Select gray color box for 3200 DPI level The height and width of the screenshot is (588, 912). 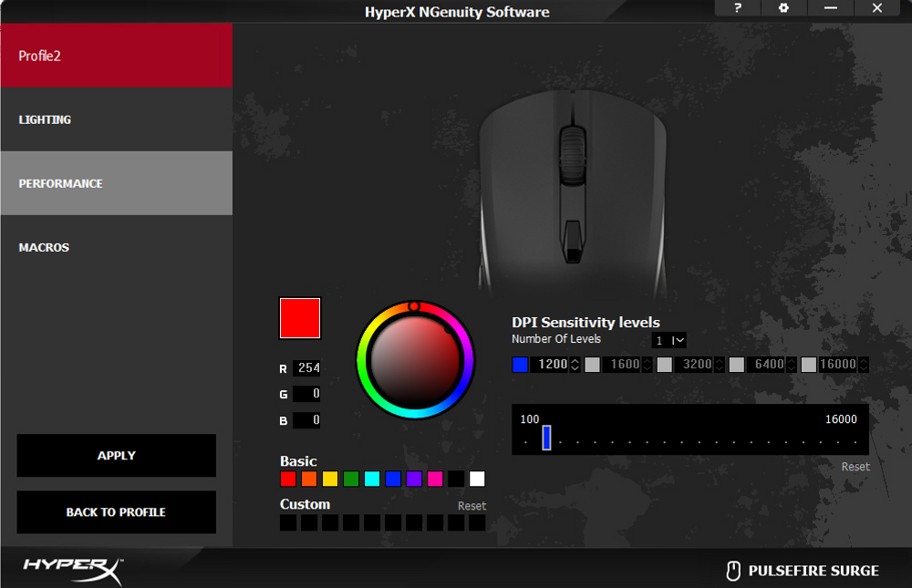coord(664,365)
